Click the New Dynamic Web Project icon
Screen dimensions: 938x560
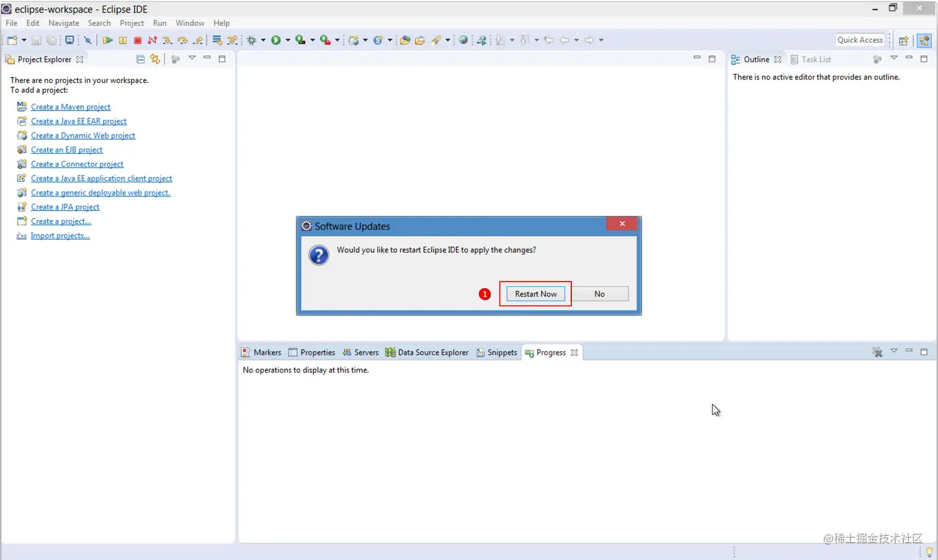(354, 40)
